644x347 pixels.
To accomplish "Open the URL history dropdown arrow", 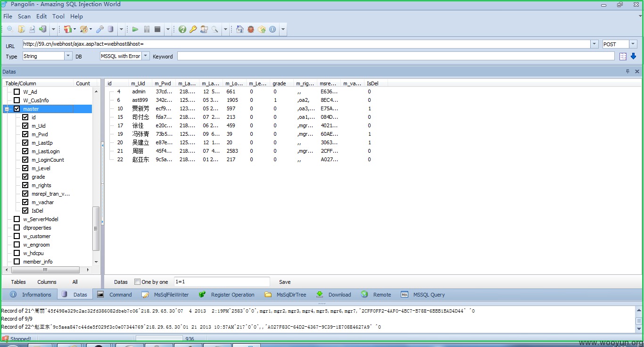I will [x=594, y=44].
